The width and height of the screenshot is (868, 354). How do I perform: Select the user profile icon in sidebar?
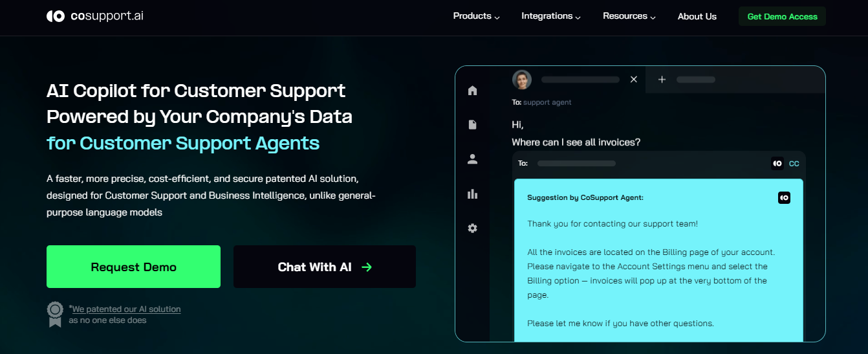[x=472, y=159]
